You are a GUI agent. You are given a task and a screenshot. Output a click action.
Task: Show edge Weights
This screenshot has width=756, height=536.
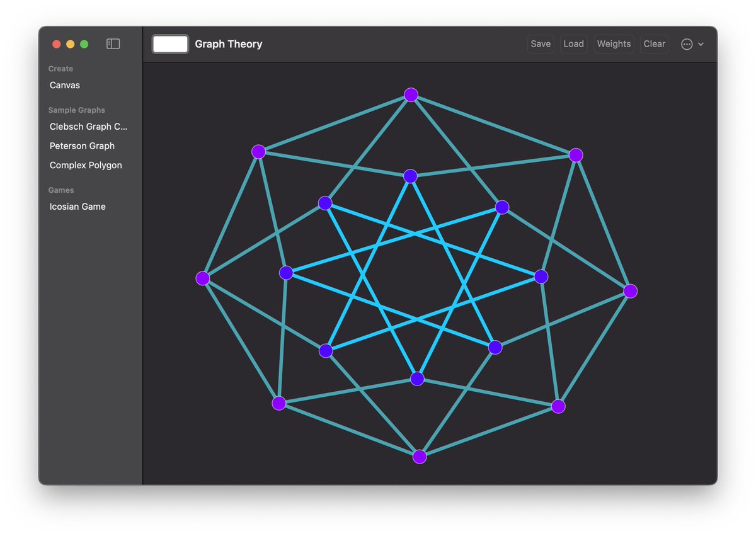[x=614, y=43]
